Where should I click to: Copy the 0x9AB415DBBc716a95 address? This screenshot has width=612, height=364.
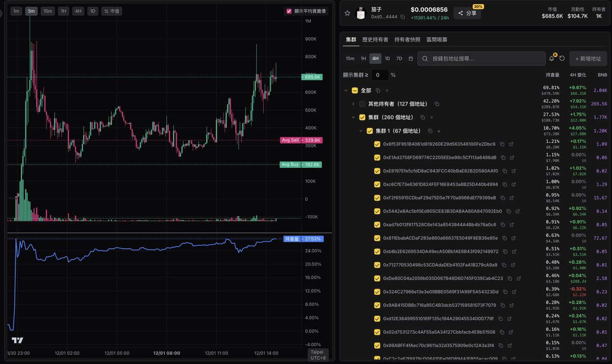[503, 305]
